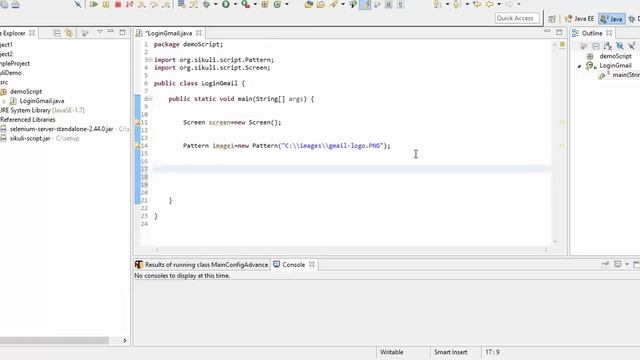The image size is (640, 360).
Task: Click the Skip All Breakpoints icon
Action: click(x=78, y=4)
